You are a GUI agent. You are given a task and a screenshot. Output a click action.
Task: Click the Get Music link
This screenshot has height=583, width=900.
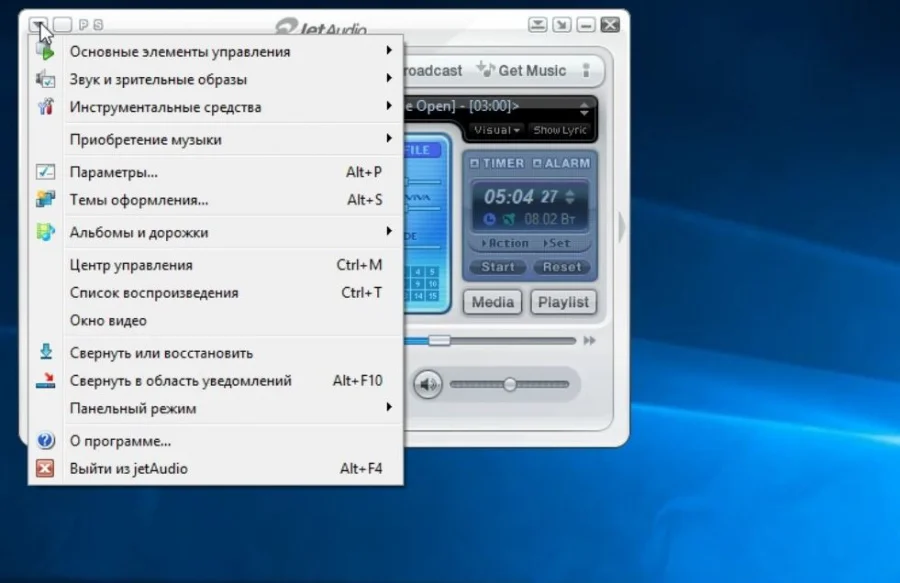(532, 70)
